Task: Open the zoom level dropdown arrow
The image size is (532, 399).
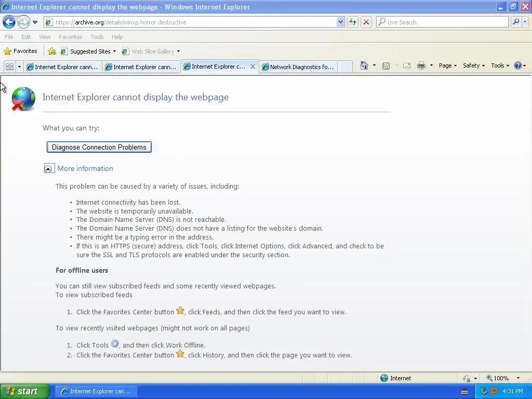Action: [518, 378]
